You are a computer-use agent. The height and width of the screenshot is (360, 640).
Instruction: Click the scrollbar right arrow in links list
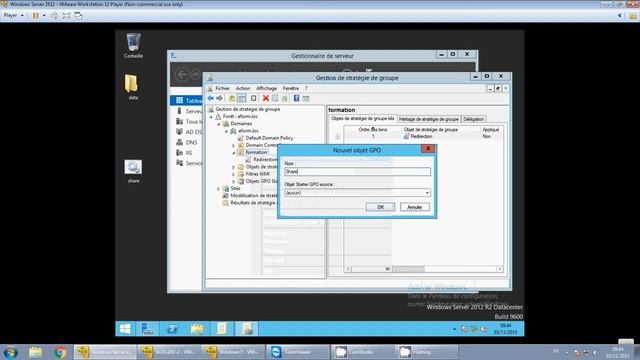500,269
